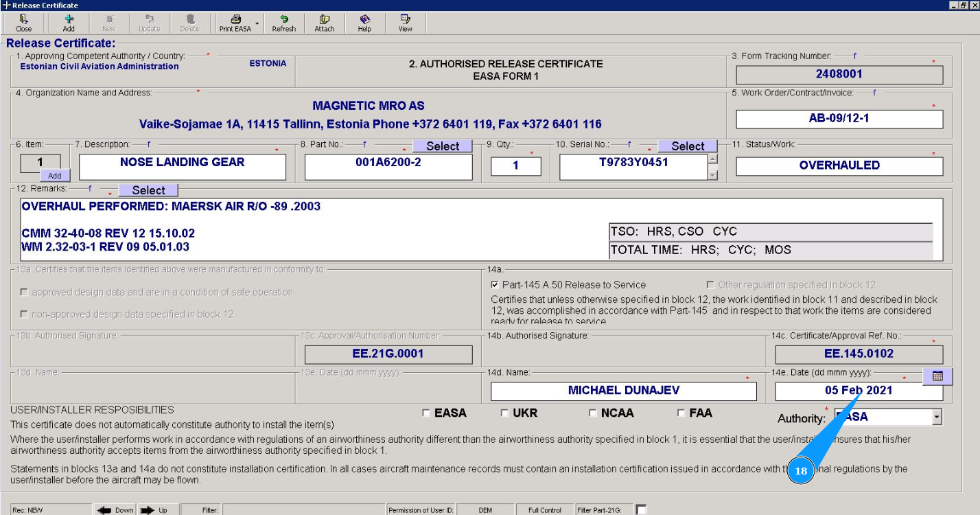Click the View toolbar icon

406,20
